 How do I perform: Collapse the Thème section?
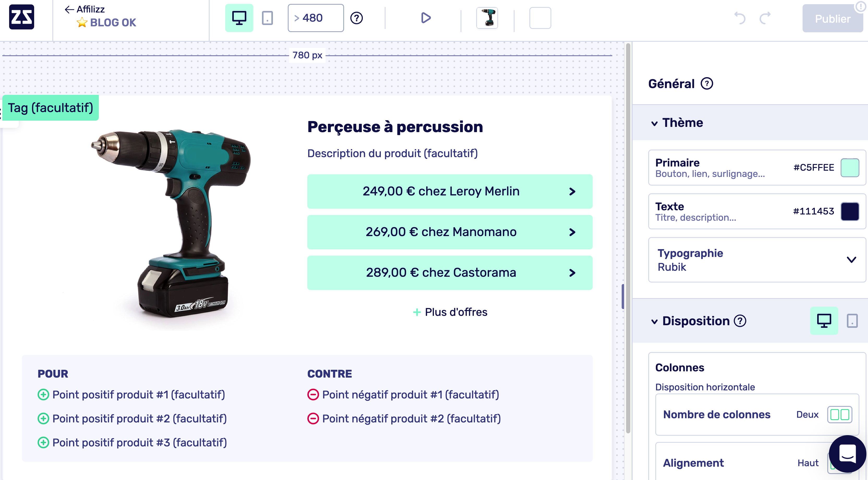[654, 123]
